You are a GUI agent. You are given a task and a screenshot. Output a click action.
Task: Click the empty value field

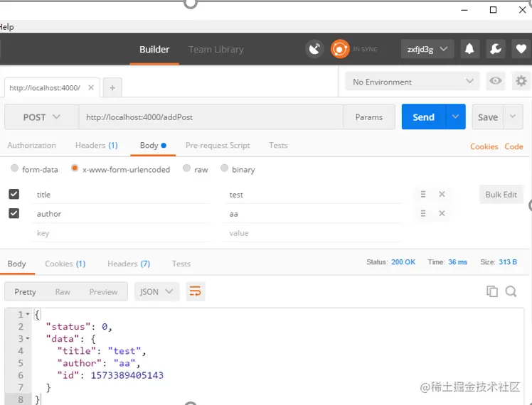pos(312,233)
